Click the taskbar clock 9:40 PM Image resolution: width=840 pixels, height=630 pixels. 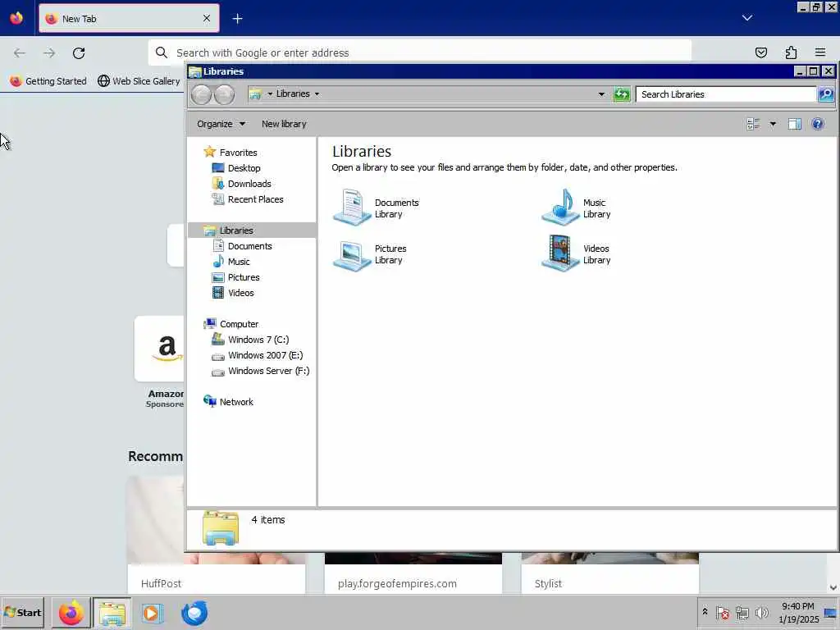click(797, 606)
